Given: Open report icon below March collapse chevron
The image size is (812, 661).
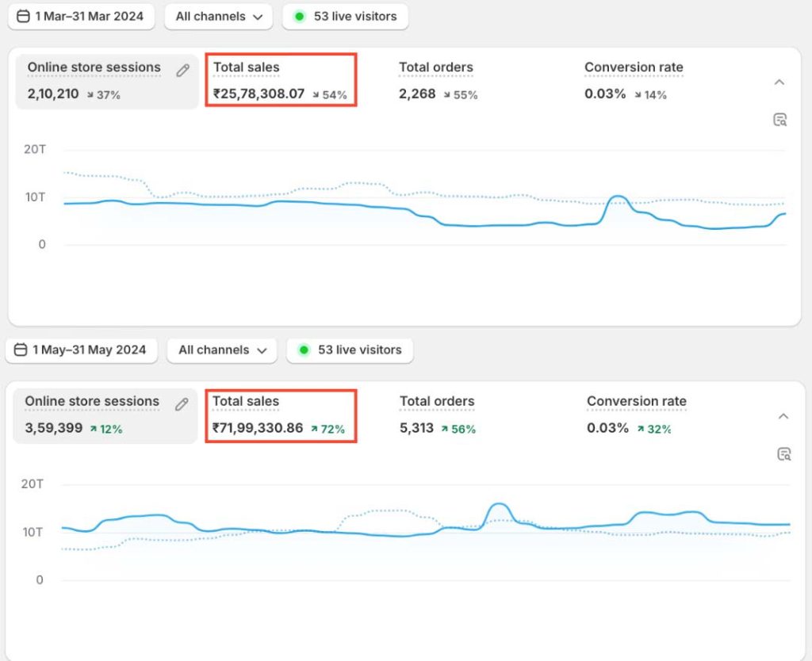Looking at the screenshot, I should pos(780,120).
